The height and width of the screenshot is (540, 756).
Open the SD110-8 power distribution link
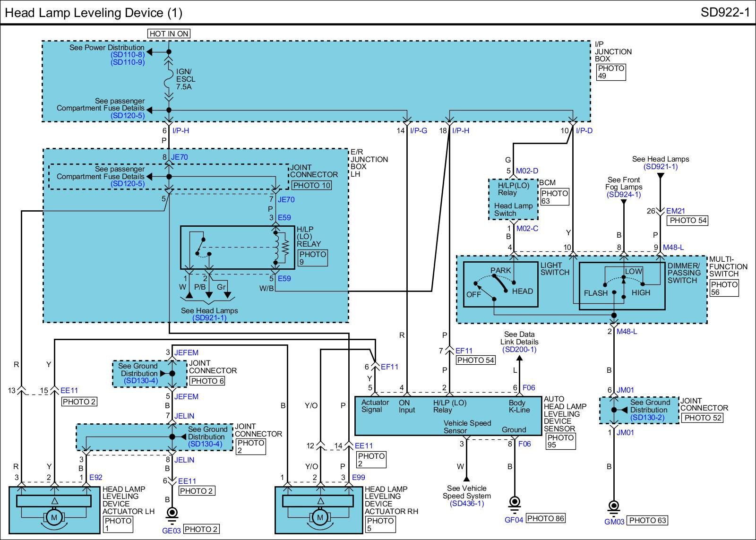coord(128,55)
